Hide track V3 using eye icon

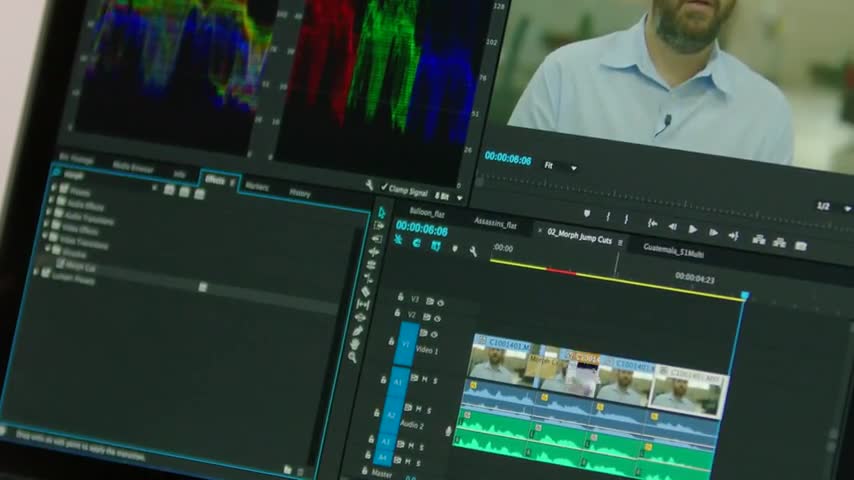click(441, 303)
